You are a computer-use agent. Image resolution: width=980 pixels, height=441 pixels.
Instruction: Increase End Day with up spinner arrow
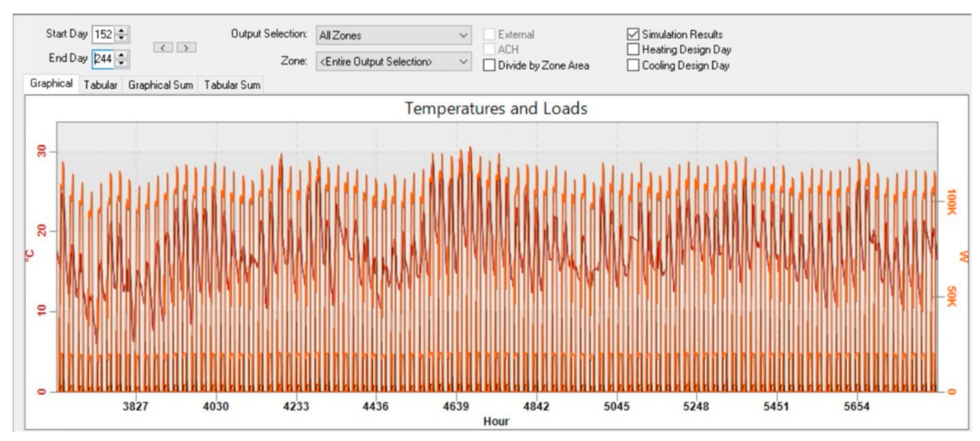pyautogui.click(x=121, y=55)
